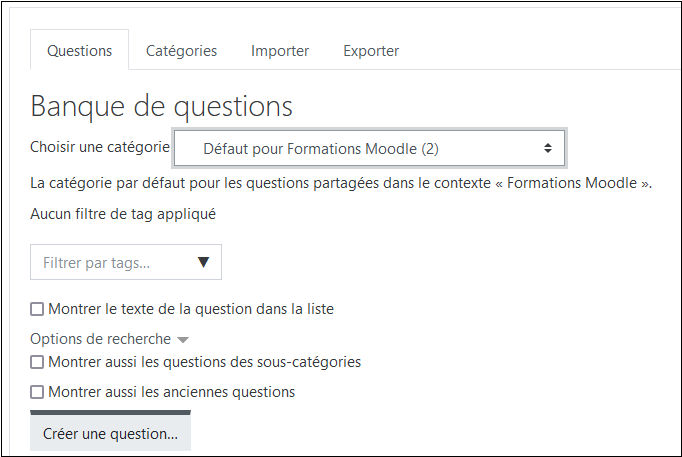
Task: Click the Banque de questions heading
Action: point(162,106)
